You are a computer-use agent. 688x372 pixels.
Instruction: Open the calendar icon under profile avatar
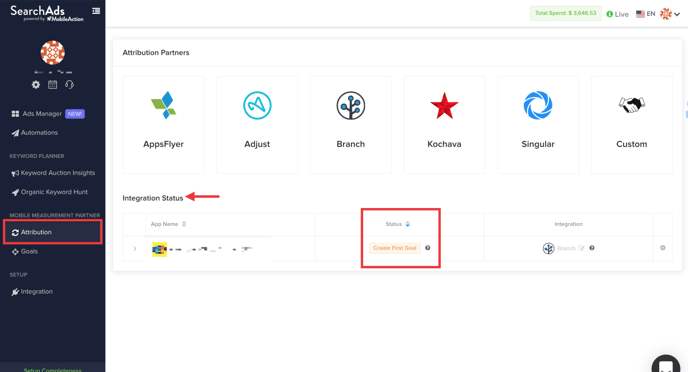[x=53, y=85]
